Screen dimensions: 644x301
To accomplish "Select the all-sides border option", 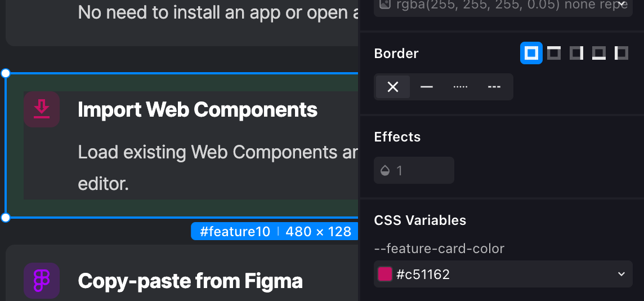I will pyautogui.click(x=531, y=54).
